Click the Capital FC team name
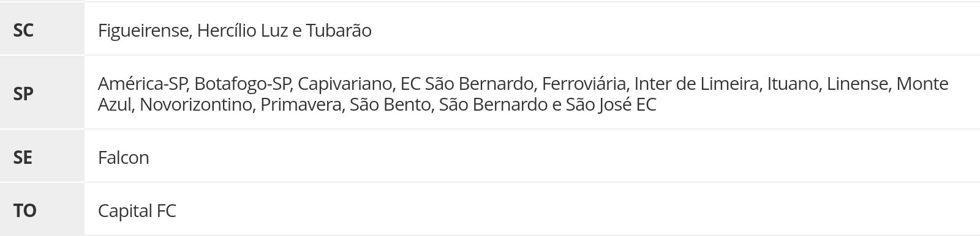This screenshot has height=236, width=980. pyautogui.click(x=137, y=211)
